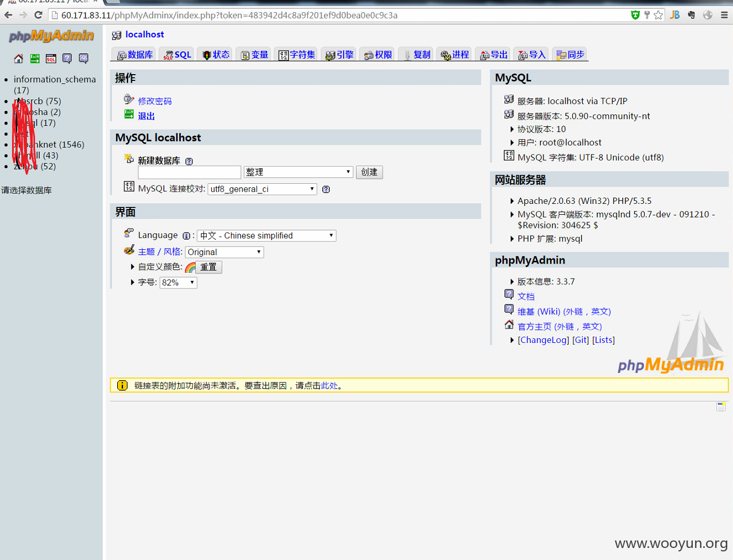Reload the page with the refresh icon
The image size is (733, 560).
coord(38,15)
